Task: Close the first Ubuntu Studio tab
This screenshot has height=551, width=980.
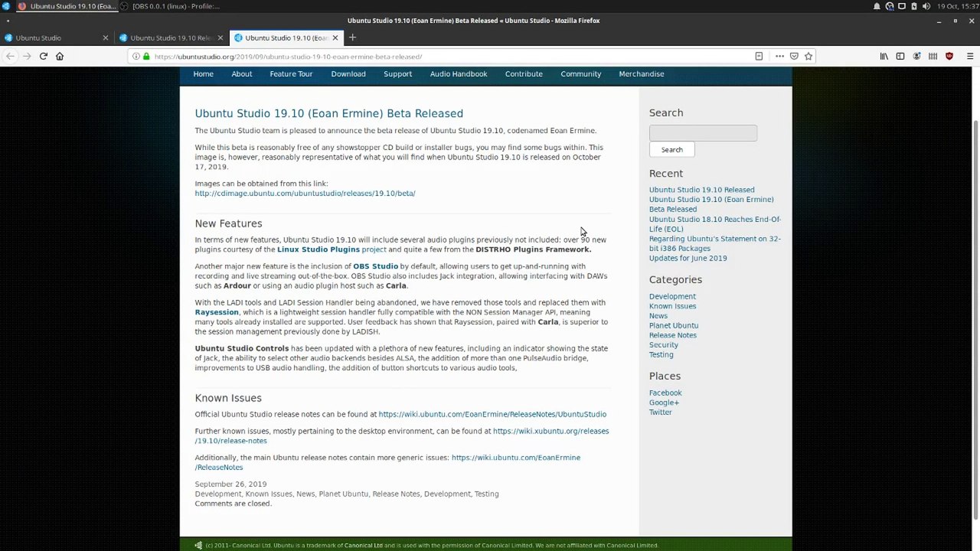Action: point(106,37)
